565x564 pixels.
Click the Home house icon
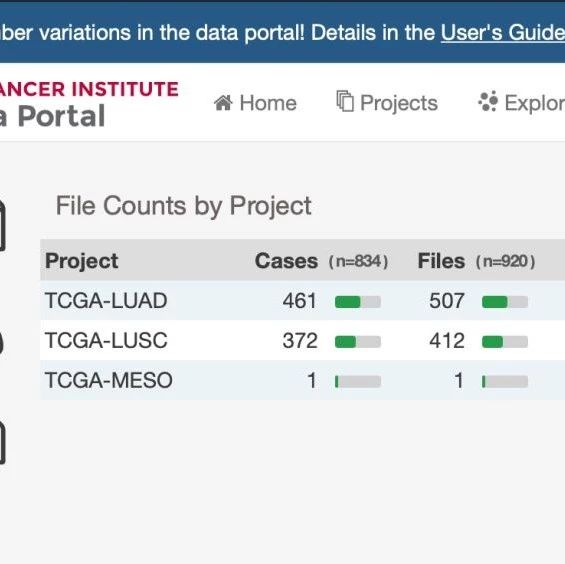point(223,103)
